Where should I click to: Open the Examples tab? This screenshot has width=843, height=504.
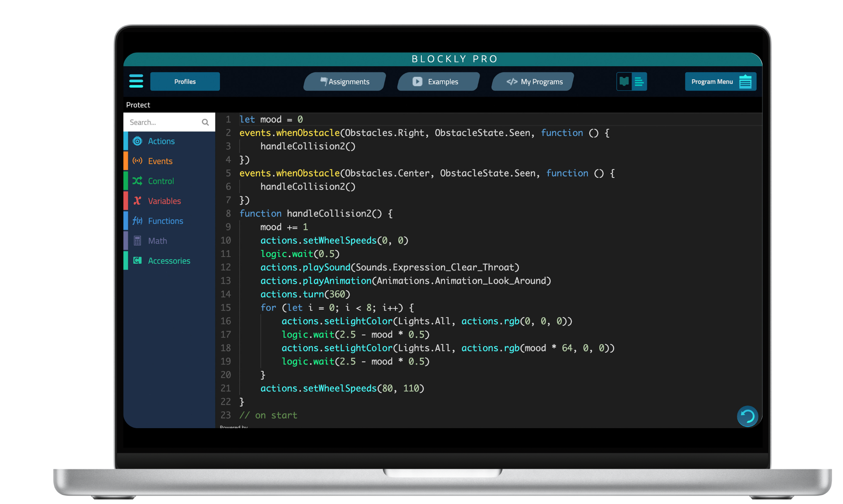[x=438, y=82]
